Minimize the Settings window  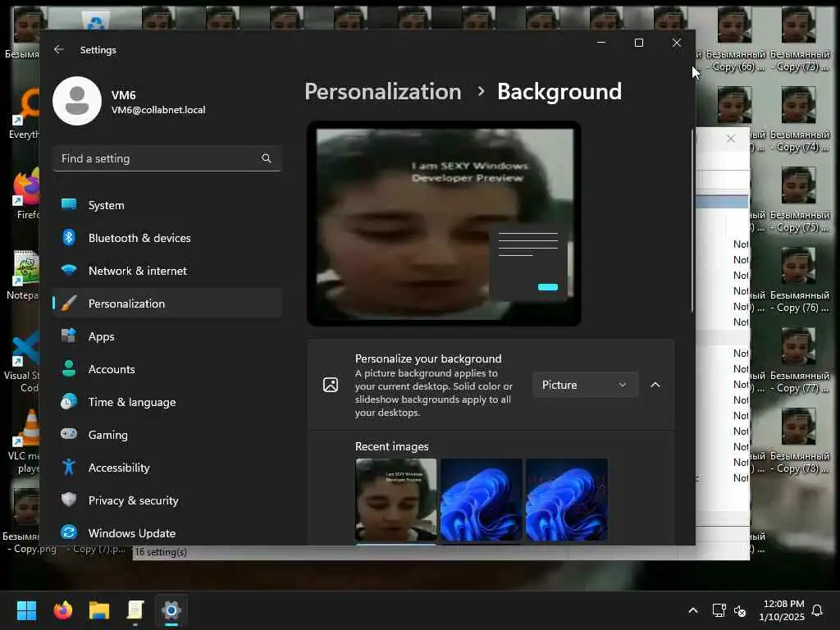pos(601,43)
